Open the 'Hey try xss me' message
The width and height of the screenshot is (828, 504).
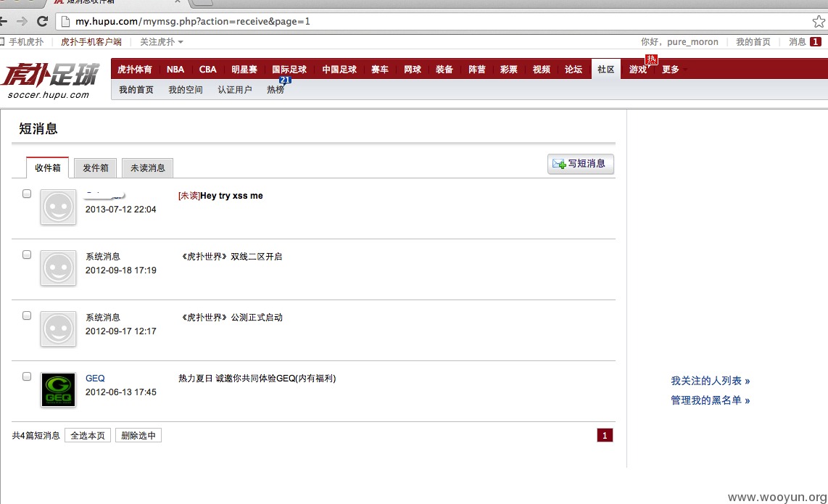[231, 196]
